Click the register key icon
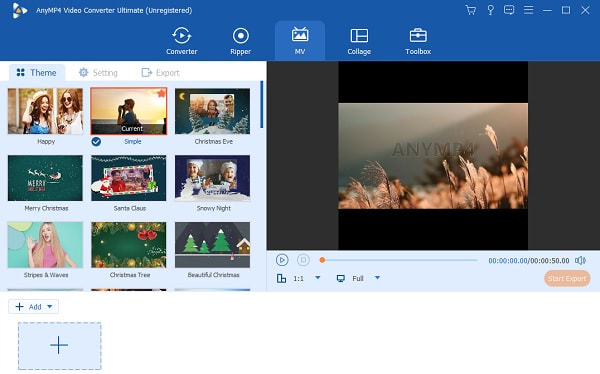The image size is (600, 374). point(490,10)
